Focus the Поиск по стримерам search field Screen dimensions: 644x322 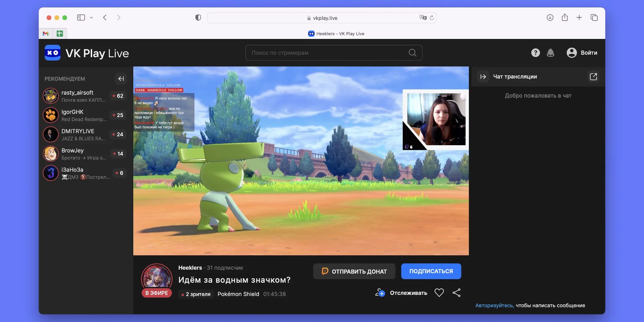pyautogui.click(x=334, y=53)
